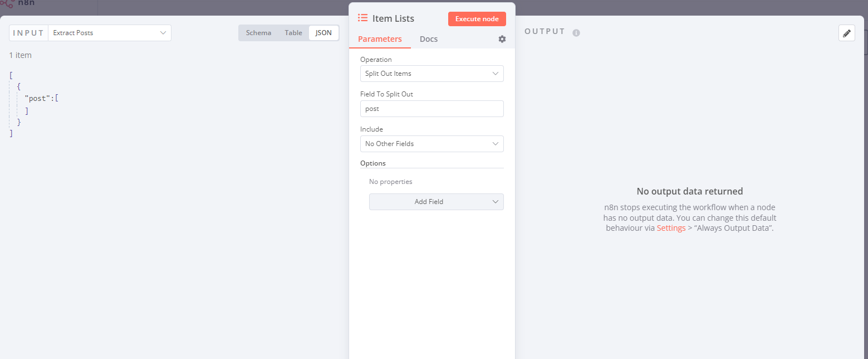Click the Item Lists node icon
868x359 pixels.
[x=363, y=18]
